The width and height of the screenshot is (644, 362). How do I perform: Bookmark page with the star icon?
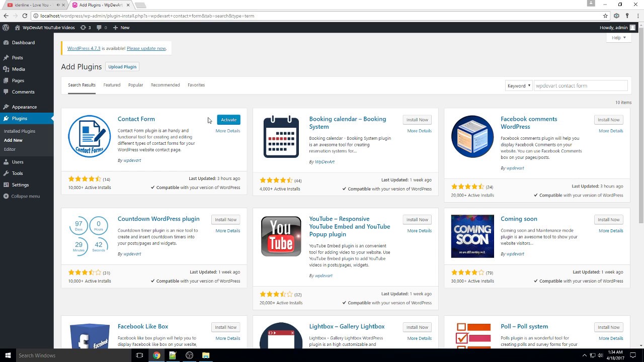[x=606, y=16]
